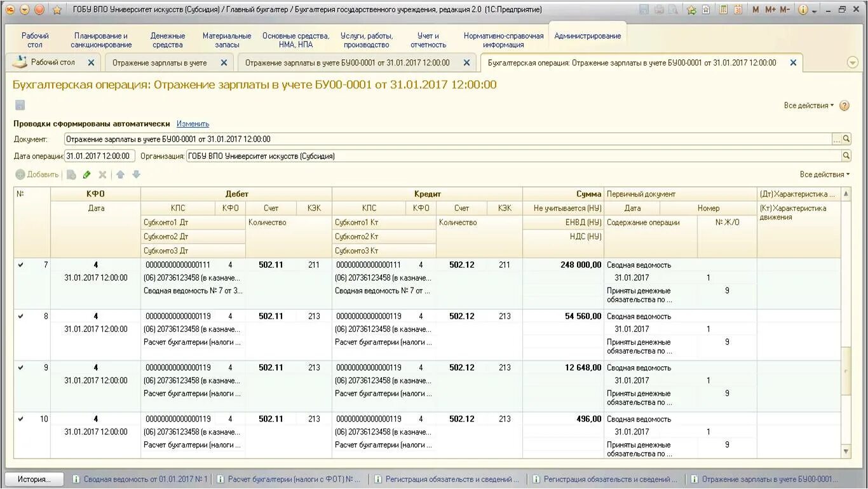Screen dimensions: 868x489
Task: Toggle the checkmark on row 7
Action: (x=20, y=265)
